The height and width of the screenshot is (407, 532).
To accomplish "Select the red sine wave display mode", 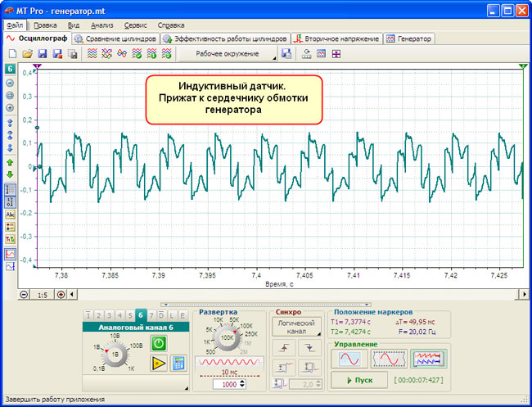I will click(x=349, y=359).
